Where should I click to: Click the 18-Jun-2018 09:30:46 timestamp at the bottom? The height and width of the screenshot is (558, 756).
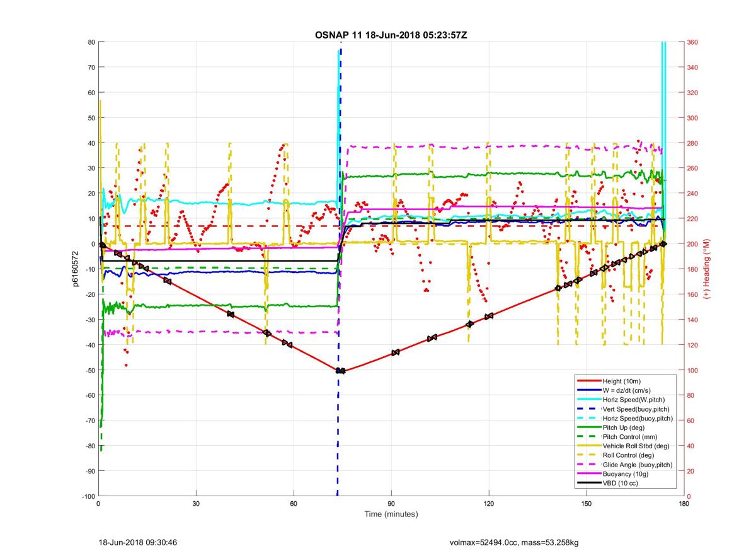[138, 542]
